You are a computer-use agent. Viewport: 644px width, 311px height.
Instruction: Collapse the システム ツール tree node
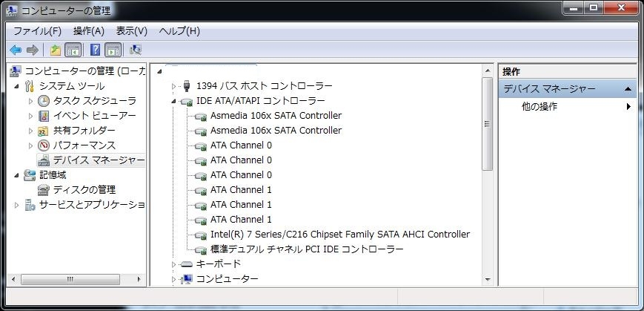pyautogui.click(x=17, y=86)
